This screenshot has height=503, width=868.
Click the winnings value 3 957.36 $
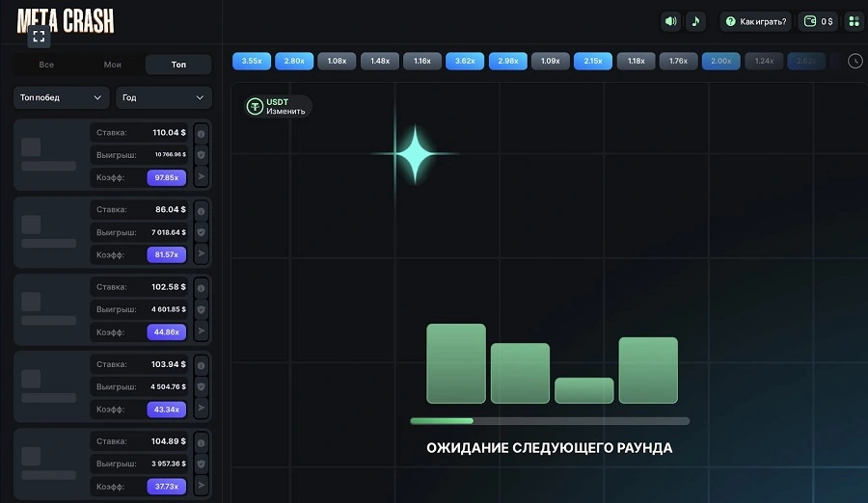coord(169,463)
